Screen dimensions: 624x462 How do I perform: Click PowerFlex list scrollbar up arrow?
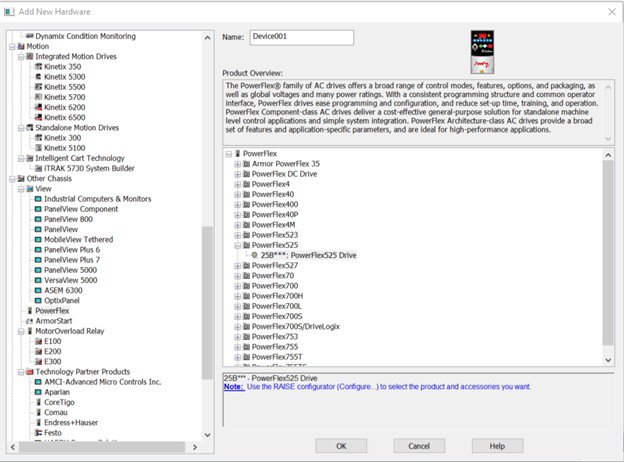[x=608, y=155]
